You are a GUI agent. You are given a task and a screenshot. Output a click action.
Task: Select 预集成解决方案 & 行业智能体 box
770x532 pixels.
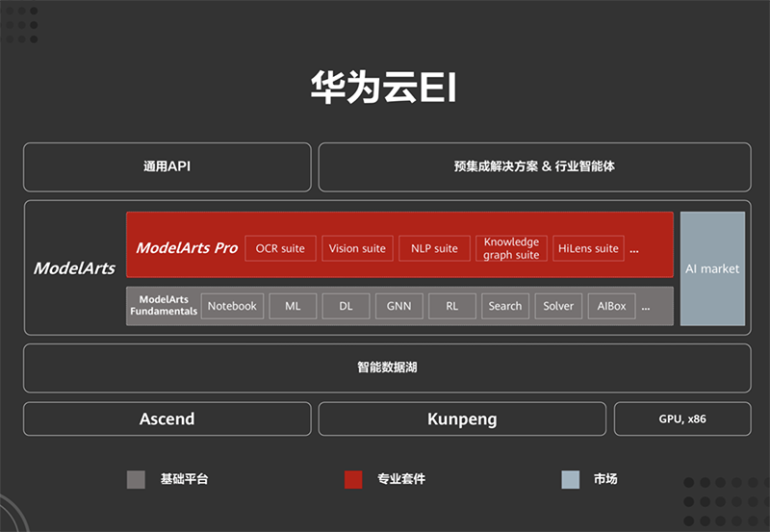(x=534, y=166)
